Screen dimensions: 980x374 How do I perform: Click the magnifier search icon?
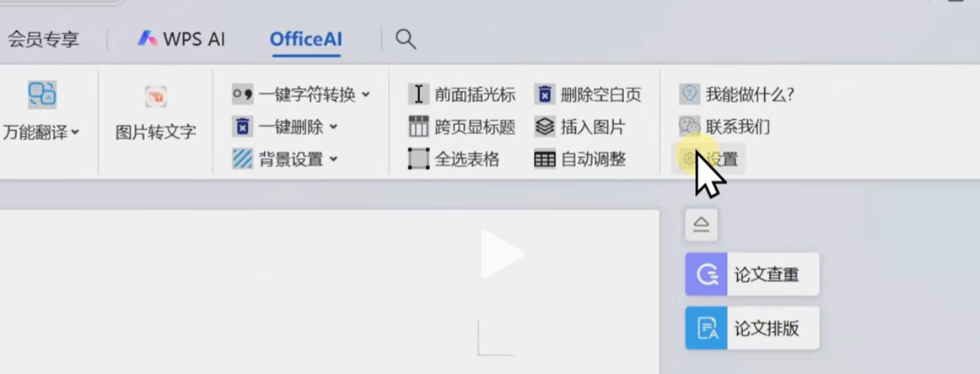[x=406, y=39]
